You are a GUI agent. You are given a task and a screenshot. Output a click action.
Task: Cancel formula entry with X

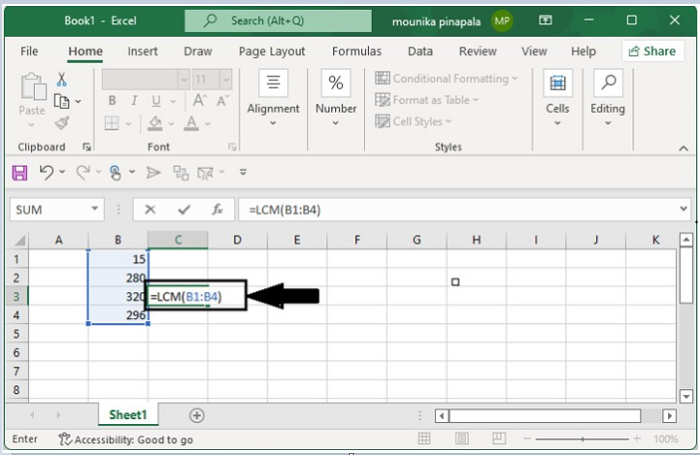(150, 209)
